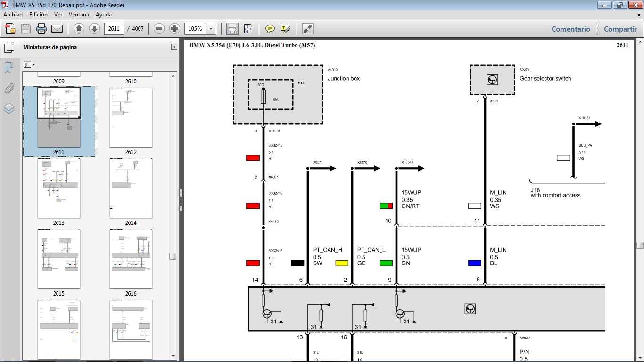Click the blue BL color marker
Screen dimensions: 644x362
click(475, 263)
